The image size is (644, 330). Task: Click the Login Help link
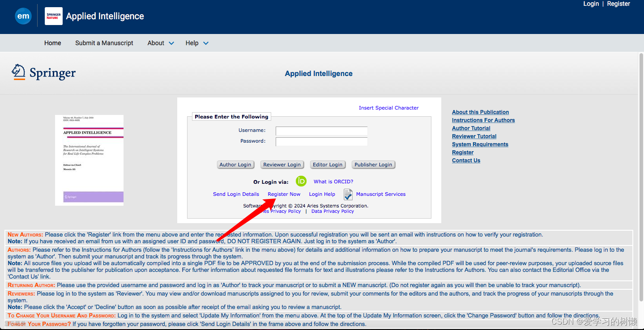(x=322, y=194)
